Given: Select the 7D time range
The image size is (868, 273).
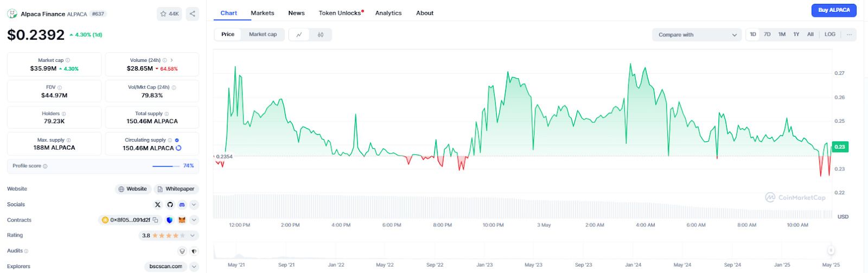Looking at the screenshot, I should pyautogui.click(x=767, y=34).
